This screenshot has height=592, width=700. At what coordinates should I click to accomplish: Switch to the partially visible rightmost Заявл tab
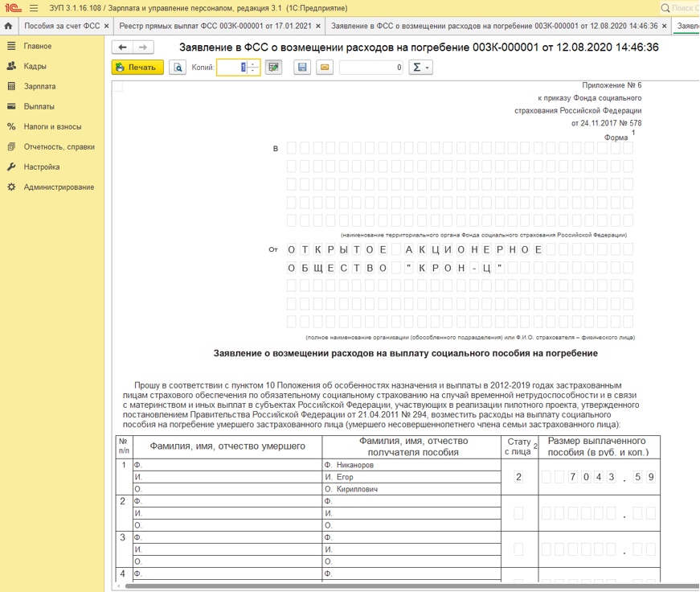pyautogui.click(x=687, y=26)
